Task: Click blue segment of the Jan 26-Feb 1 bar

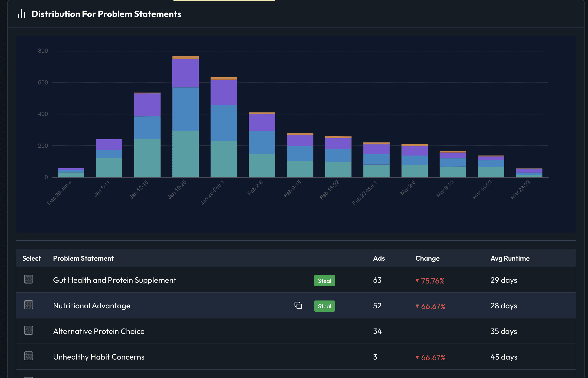Action: [224, 123]
